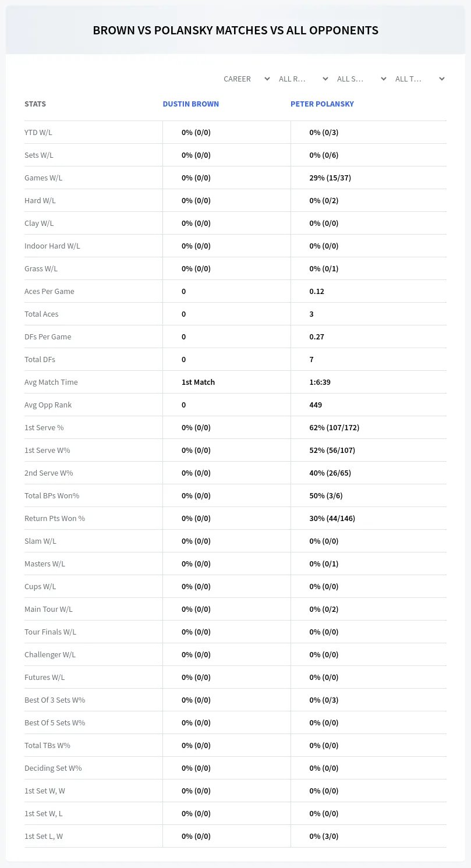Click the Deciding Set W% row label
The image size is (471, 868).
coord(53,768)
